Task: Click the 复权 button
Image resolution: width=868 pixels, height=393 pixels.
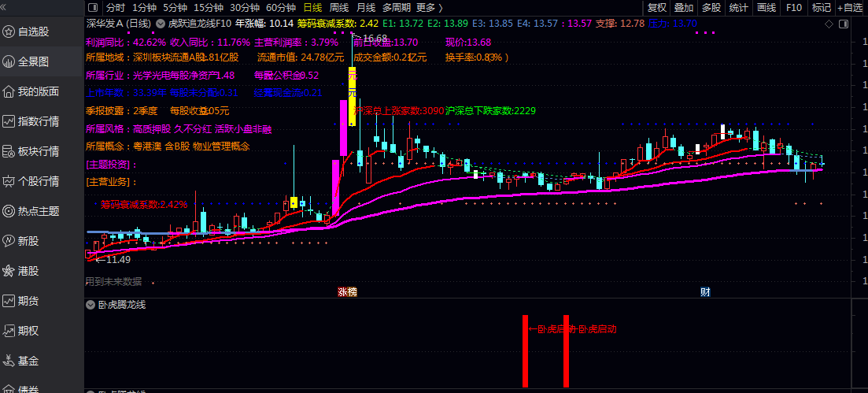Action: coord(657,8)
